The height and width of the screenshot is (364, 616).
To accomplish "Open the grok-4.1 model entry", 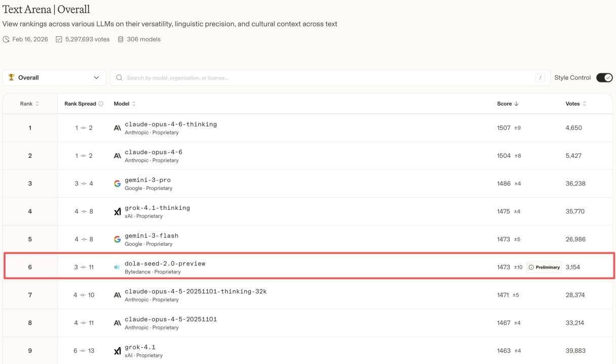I will click(140, 347).
